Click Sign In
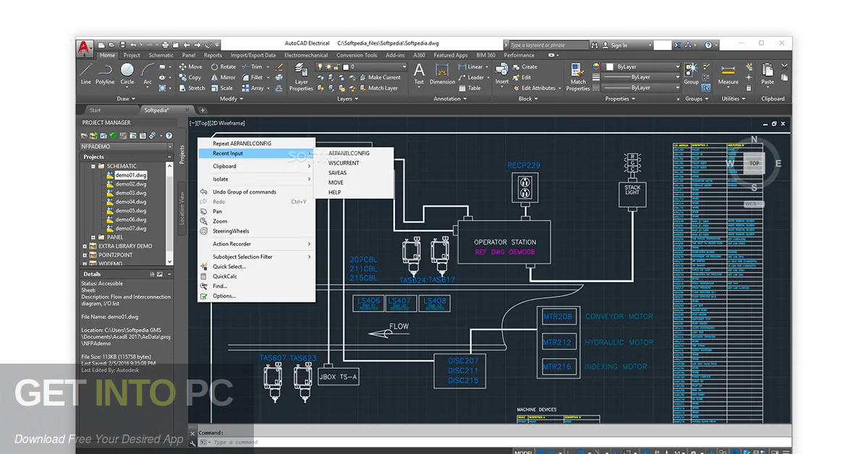Screen dimensions: 868x454 [x=619, y=45]
